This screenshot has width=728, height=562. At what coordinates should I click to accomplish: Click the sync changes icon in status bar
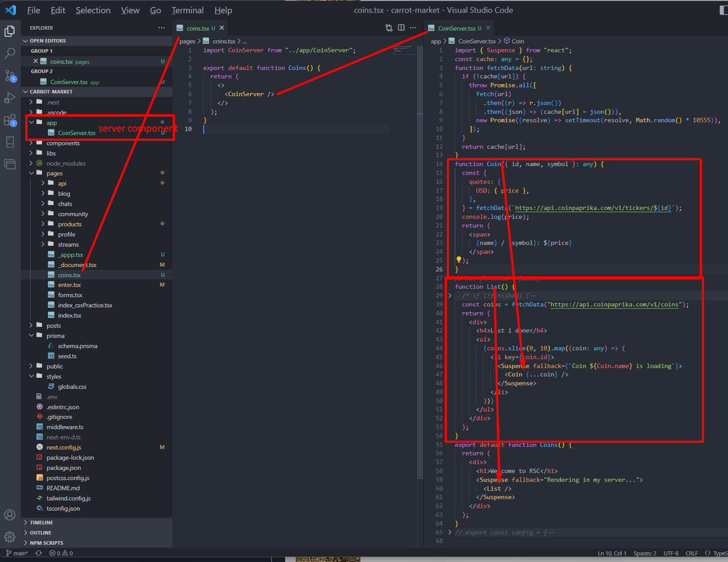click(39, 553)
